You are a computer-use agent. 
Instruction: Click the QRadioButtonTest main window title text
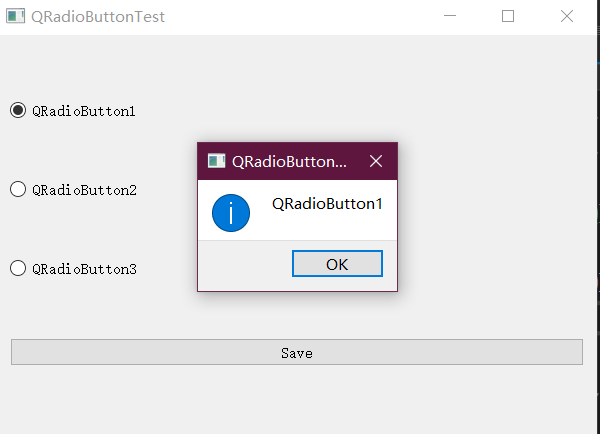tap(98, 17)
